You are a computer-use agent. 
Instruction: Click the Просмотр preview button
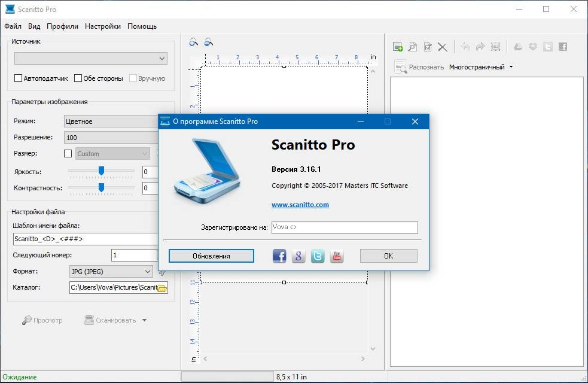click(42, 320)
